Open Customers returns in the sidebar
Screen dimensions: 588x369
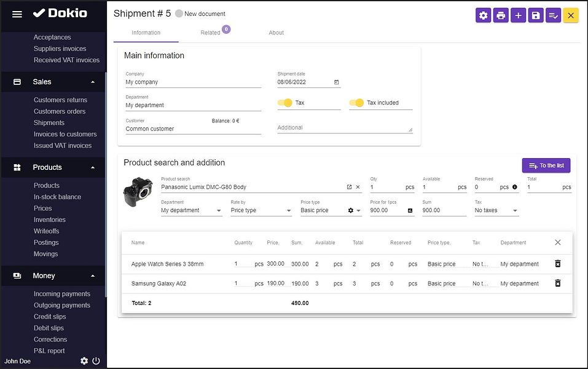pos(60,100)
